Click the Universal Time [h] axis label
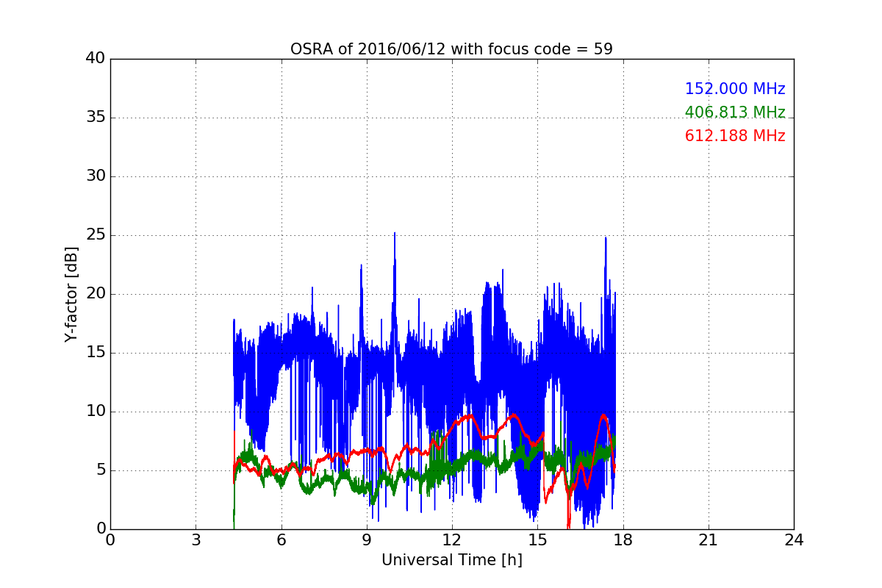Viewport: 882px width, 588px height. tap(451, 560)
